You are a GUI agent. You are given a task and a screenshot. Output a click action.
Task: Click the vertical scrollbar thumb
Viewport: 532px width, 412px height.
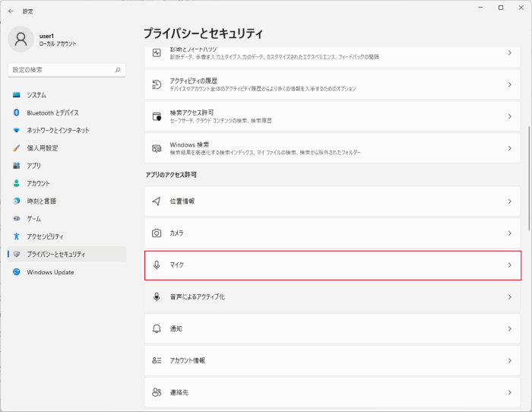(x=529, y=179)
